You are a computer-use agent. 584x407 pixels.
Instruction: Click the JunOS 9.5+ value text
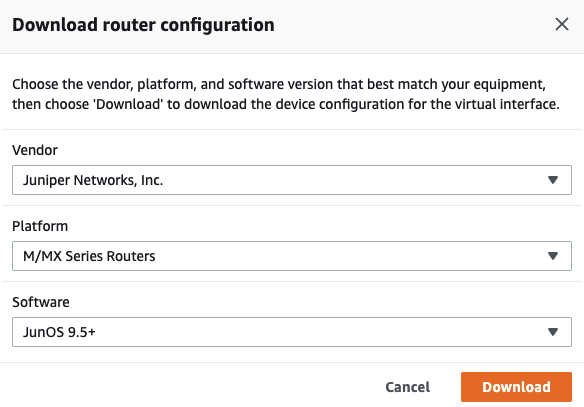[59, 332]
